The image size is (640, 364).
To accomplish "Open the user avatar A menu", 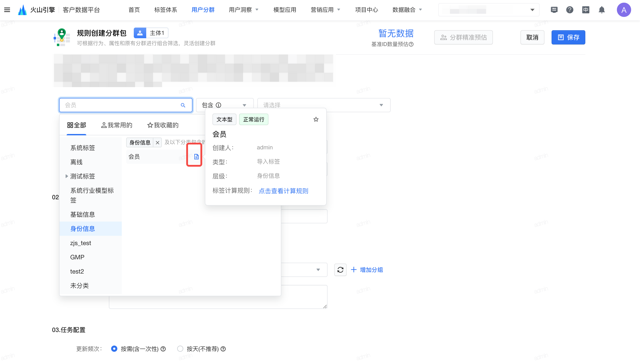I will pyautogui.click(x=624, y=10).
